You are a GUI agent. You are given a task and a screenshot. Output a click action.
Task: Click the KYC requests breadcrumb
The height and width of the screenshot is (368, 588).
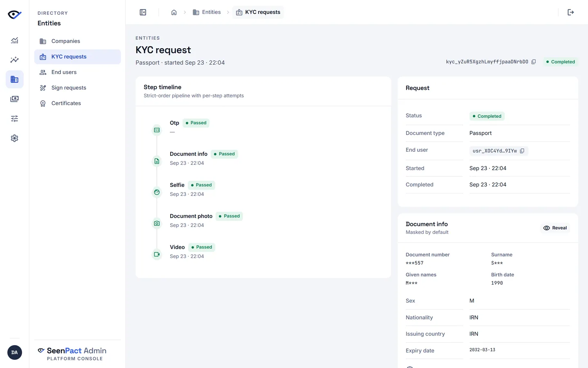[x=258, y=12]
